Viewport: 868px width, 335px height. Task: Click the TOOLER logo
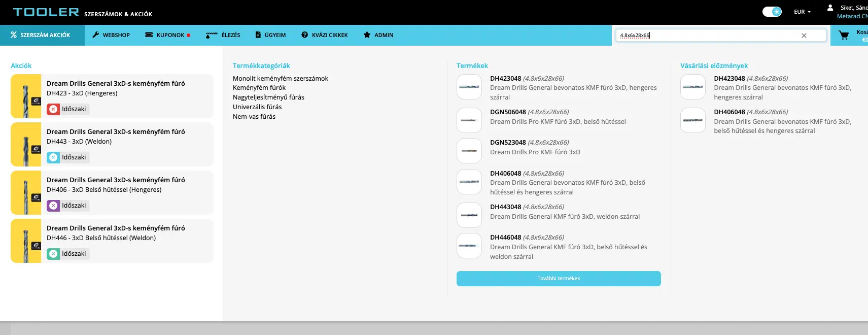tap(46, 12)
